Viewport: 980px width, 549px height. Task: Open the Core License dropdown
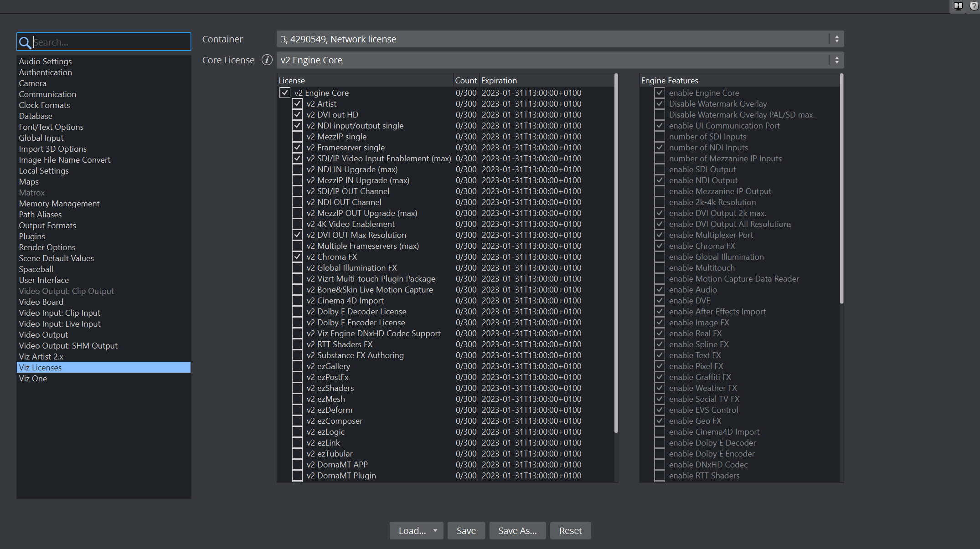pos(560,60)
